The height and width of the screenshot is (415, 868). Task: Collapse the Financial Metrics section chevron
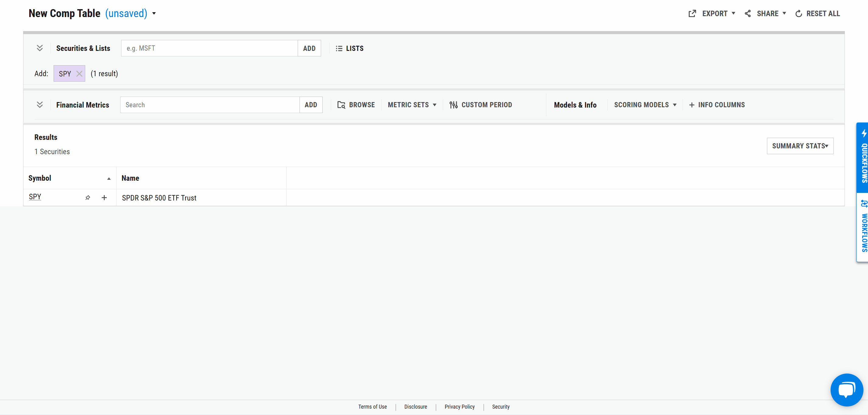pos(40,105)
